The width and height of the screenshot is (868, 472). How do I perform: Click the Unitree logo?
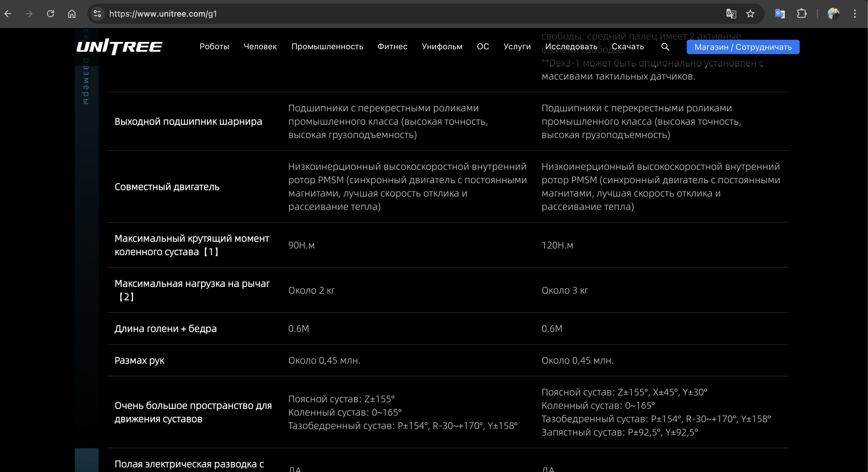[x=119, y=47]
